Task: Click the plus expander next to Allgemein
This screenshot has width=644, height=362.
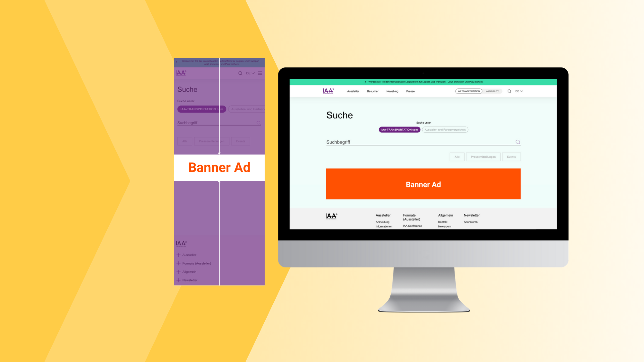Action: point(179,271)
